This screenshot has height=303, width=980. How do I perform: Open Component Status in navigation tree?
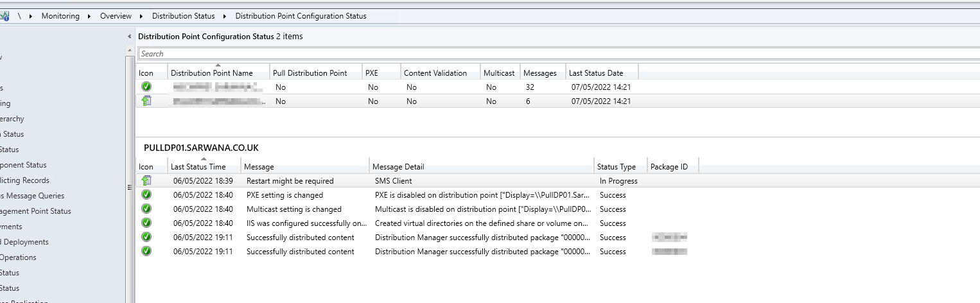coord(23,165)
